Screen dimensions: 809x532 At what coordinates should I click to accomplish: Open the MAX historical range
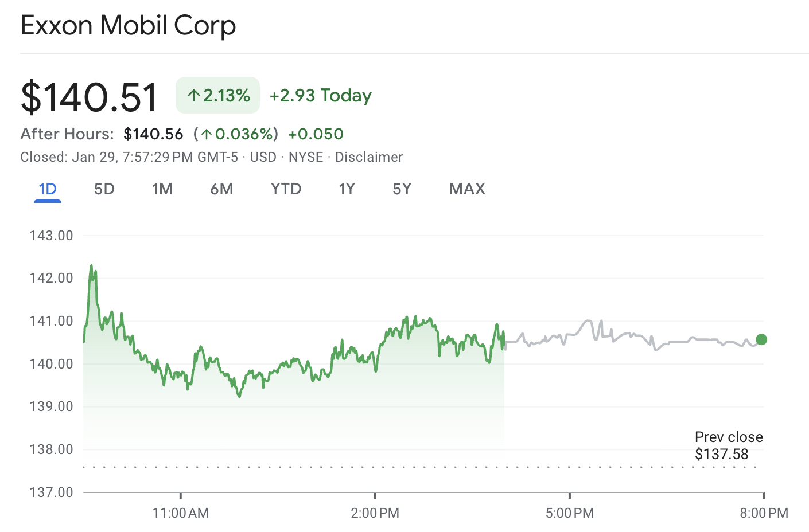[x=466, y=189]
